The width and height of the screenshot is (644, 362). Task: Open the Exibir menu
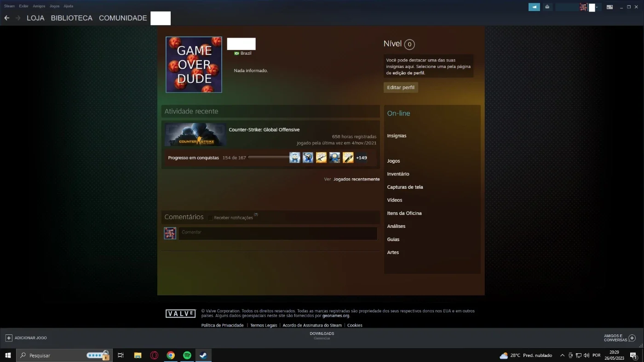[23, 6]
